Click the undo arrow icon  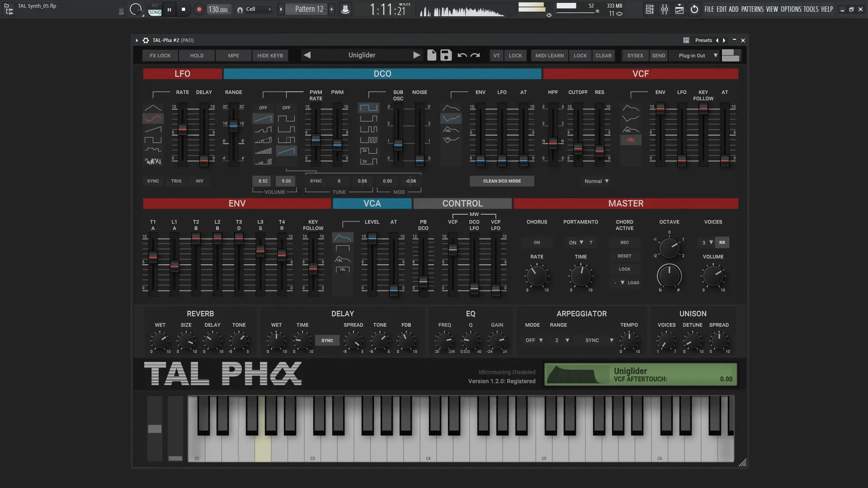click(462, 55)
